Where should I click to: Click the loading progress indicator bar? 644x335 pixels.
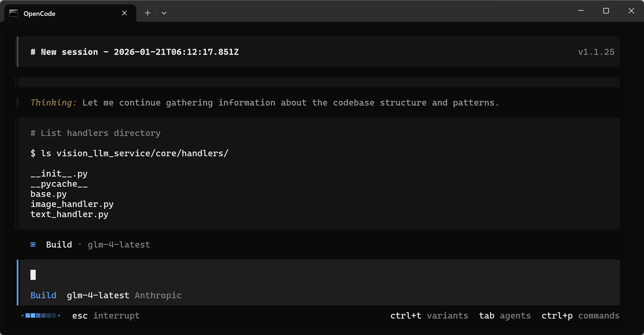[x=41, y=316]
